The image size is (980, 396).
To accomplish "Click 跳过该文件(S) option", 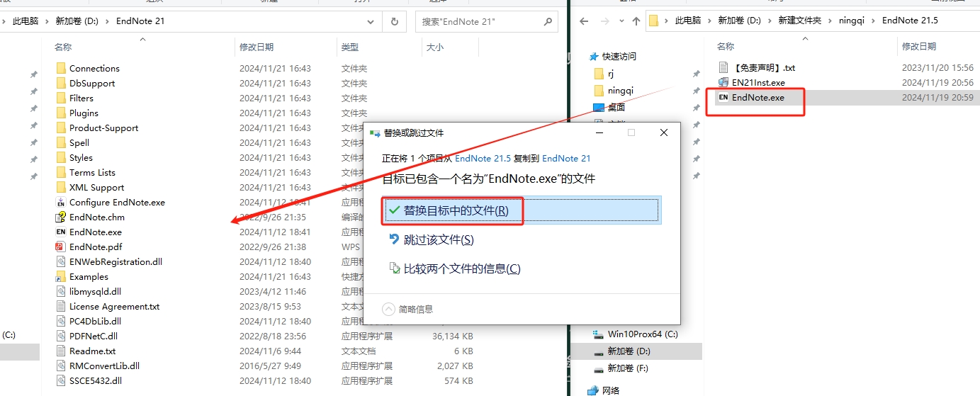I will click(x=521, y=240).
